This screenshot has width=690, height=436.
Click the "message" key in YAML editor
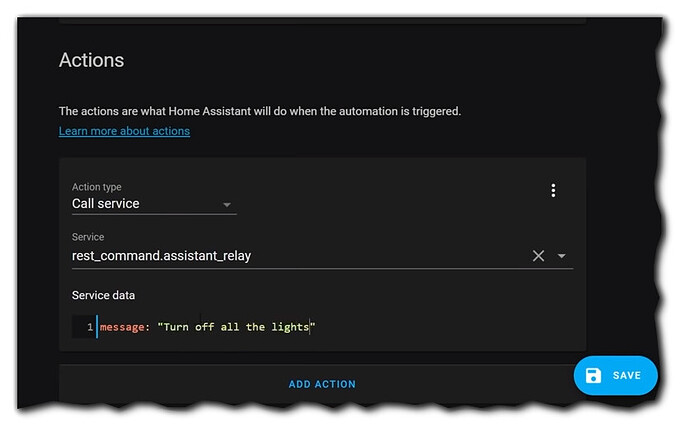tap(124, 327)
